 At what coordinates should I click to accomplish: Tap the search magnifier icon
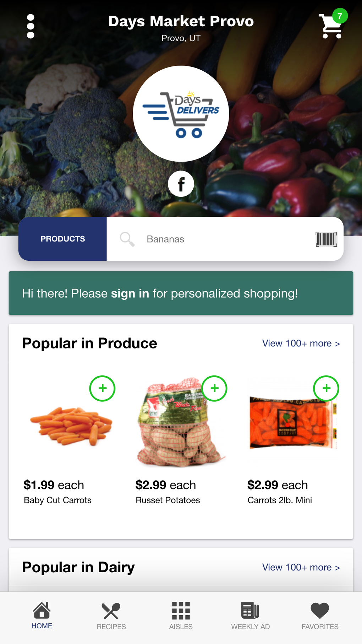pos(127,239)
